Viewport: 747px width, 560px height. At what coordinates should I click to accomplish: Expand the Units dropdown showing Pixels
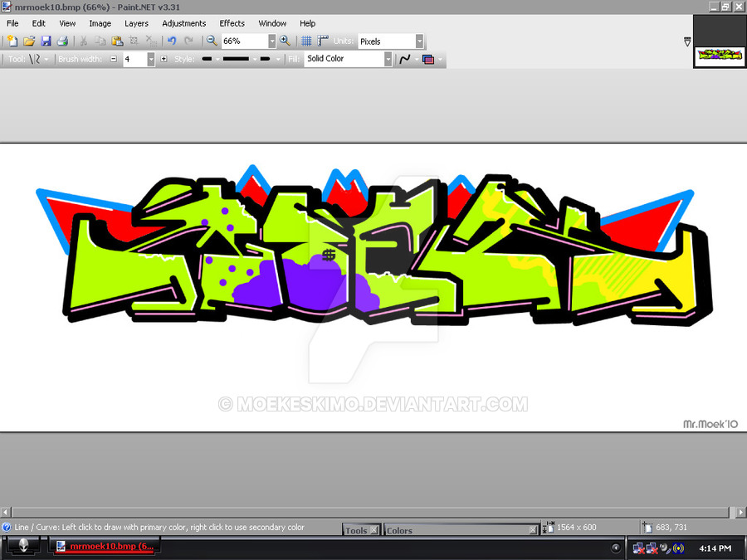pyautogui.click(x=419, y=41)
